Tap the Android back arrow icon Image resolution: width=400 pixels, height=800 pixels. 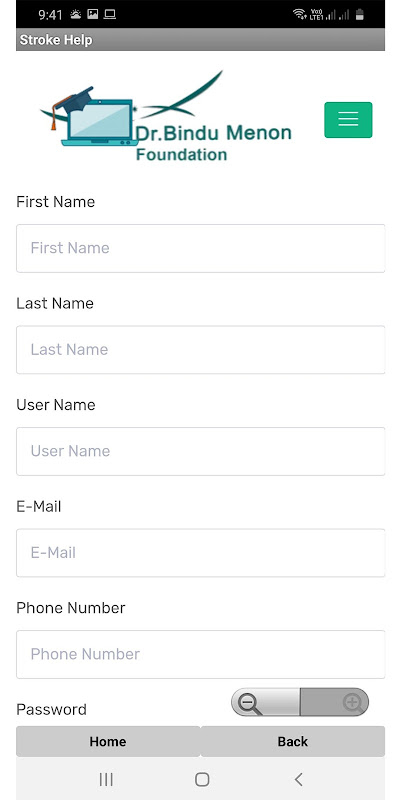coord(298,779)
